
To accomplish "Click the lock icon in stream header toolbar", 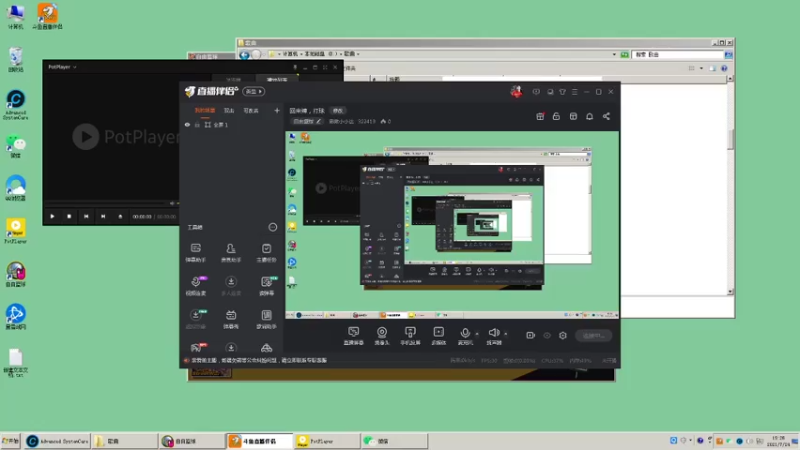I will 556,116.
